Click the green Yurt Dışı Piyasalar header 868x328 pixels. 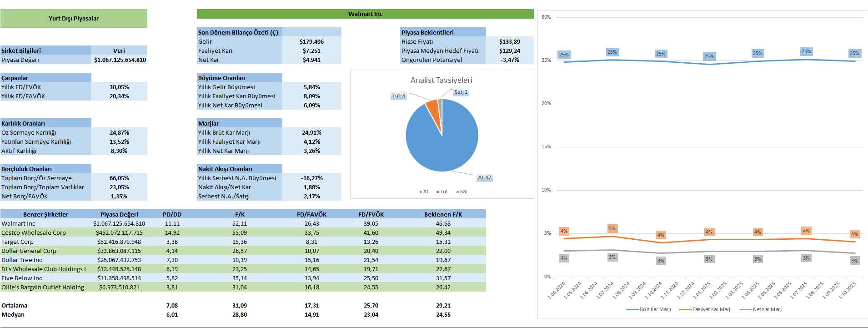[x=74, y=18]
